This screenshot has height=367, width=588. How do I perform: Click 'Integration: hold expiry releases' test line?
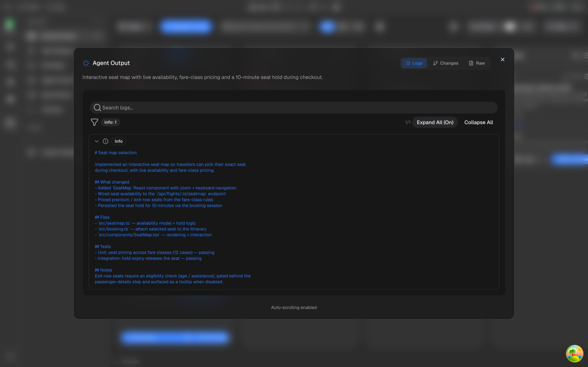148,259
